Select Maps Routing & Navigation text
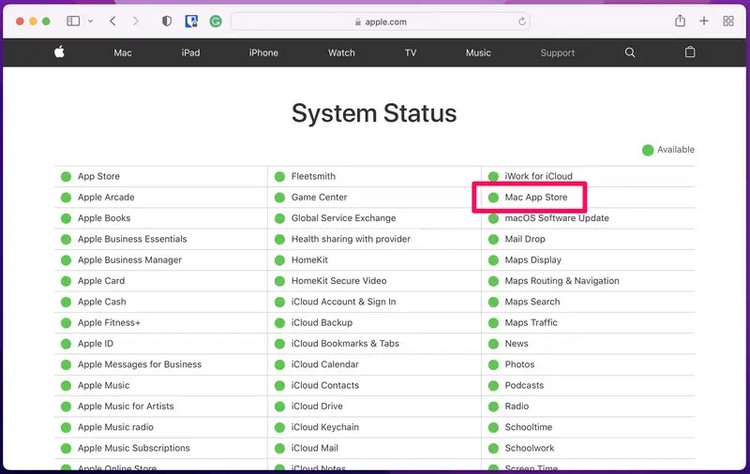Viewport: 750px width, 474px height. tap(562, 281)
